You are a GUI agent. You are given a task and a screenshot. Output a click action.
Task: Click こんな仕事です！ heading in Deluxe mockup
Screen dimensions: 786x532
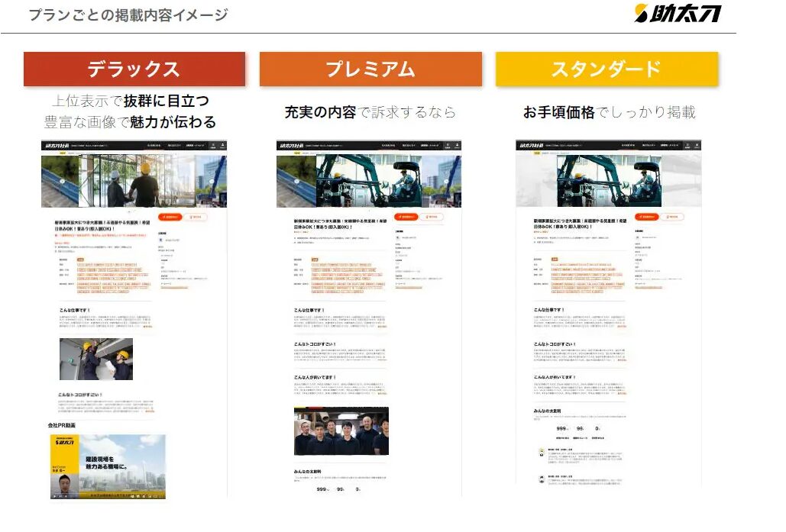[75, 310]
